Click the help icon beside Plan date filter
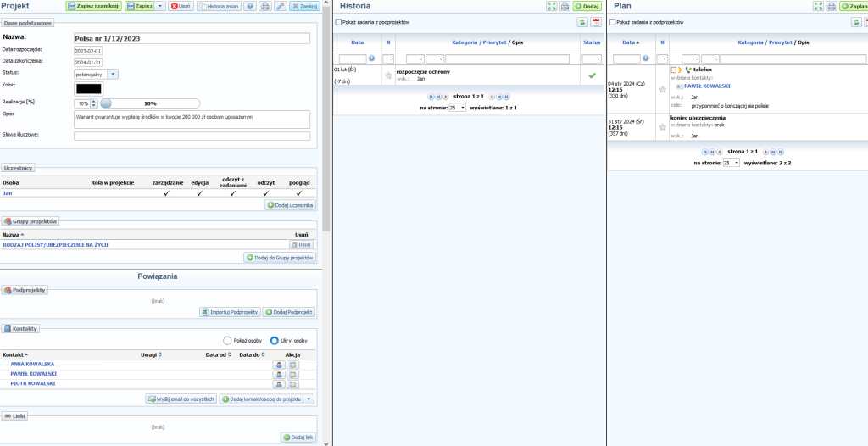868x446 pixels. 645,59
